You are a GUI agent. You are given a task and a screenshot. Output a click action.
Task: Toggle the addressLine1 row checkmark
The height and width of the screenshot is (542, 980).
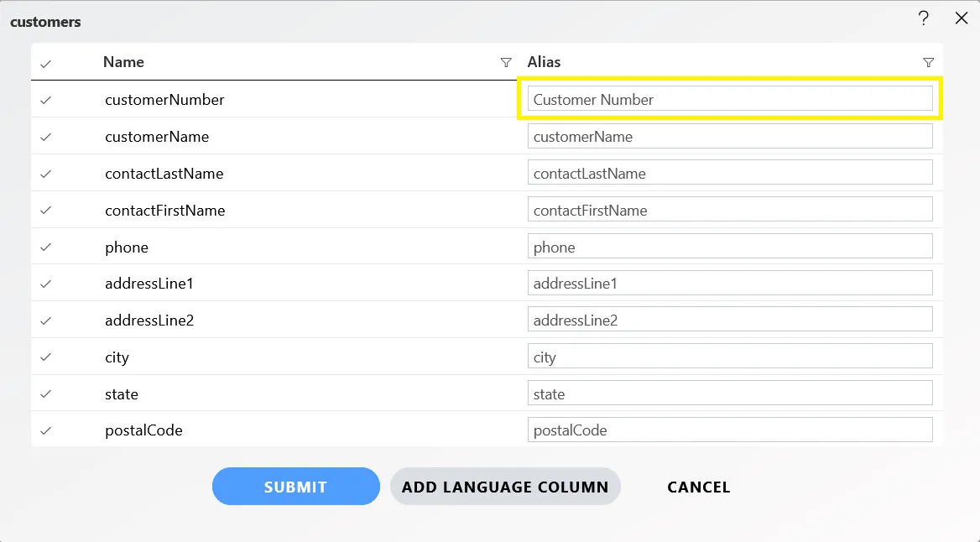click(45, 284)
